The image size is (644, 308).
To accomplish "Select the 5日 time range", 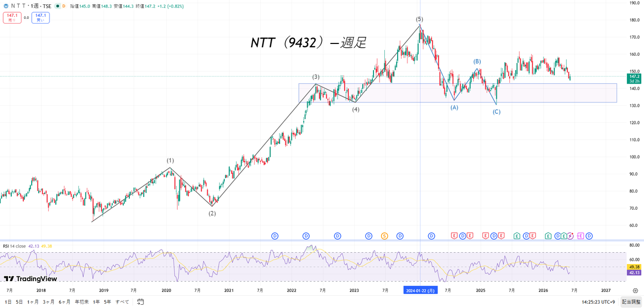I will pos(19,302).
